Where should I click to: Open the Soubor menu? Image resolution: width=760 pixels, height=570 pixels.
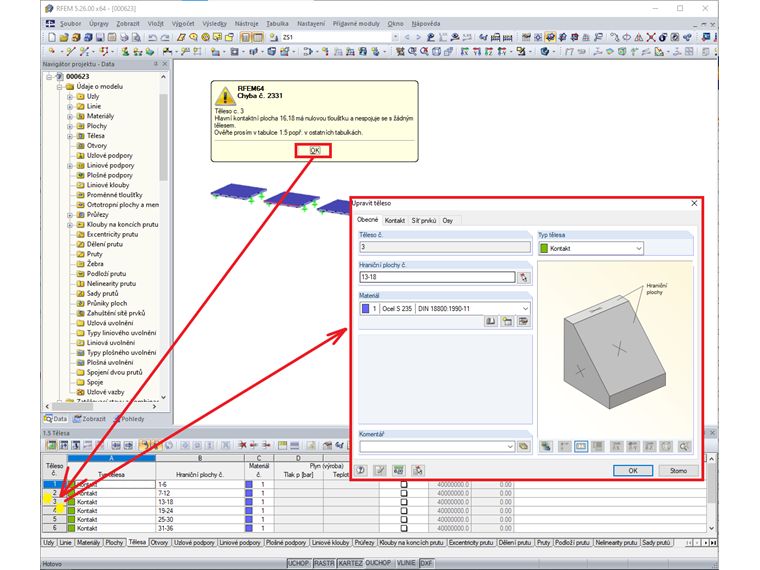coord(70,23)
